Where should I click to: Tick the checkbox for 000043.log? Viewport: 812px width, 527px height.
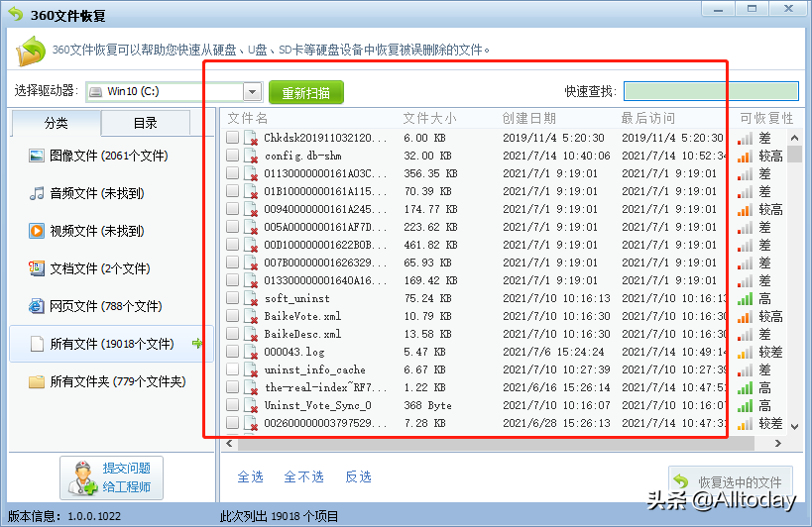(x=233, y=351)
